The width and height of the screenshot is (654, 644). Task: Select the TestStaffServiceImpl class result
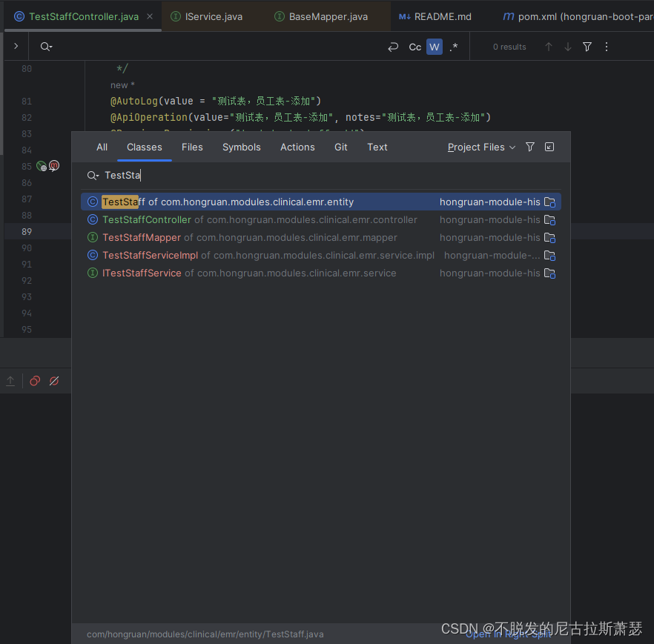tap(321, 255)
